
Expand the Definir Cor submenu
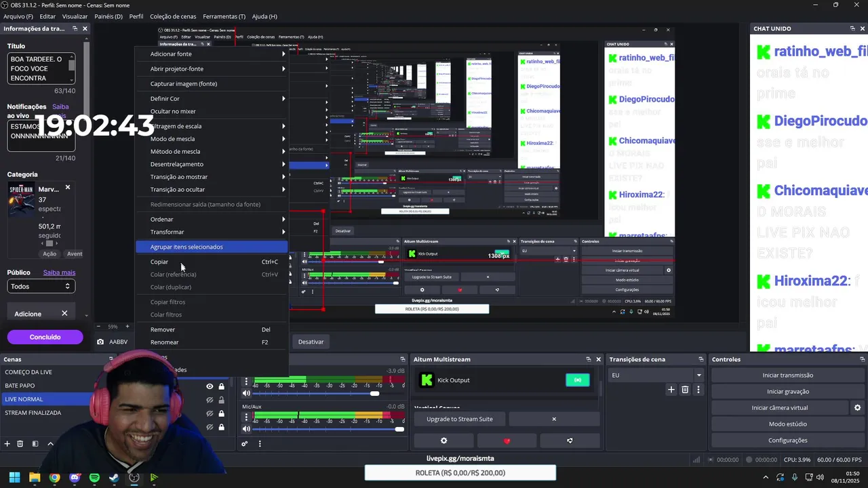tap(212, 98)
